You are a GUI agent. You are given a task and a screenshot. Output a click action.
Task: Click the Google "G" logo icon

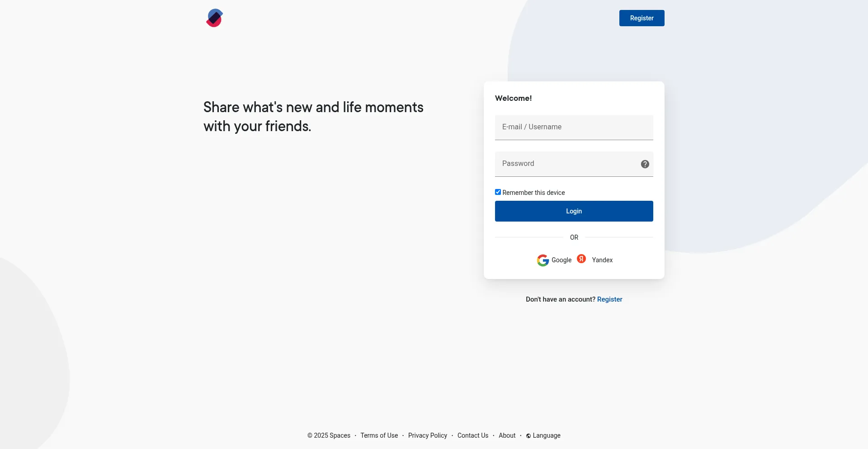coord(542,260)
